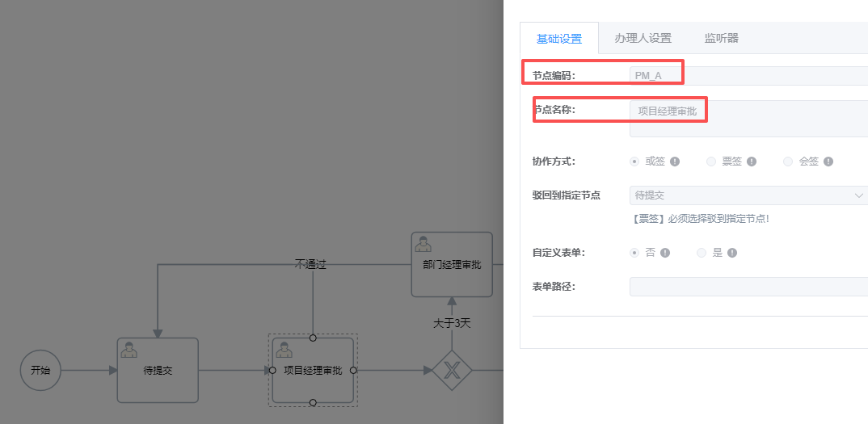Click the 不通过 flow label
This screenshot has height=424, width=868.
coord(310,264)
